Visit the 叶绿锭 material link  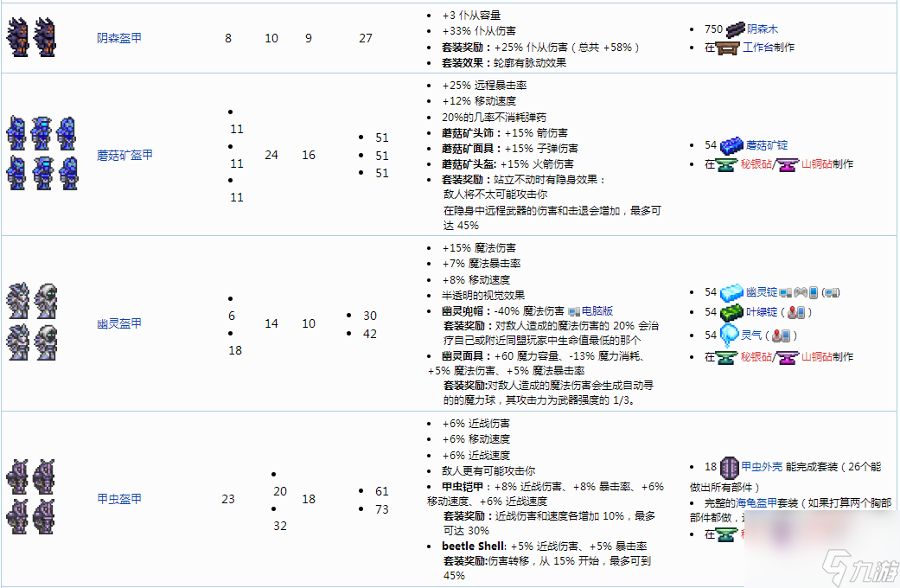coord(762,312)
